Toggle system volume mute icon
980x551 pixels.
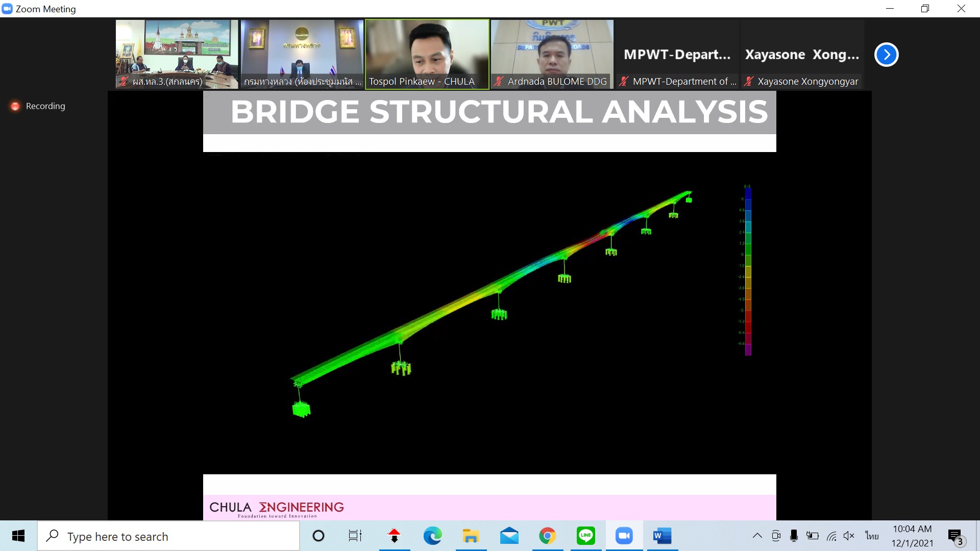coord(849,536)
